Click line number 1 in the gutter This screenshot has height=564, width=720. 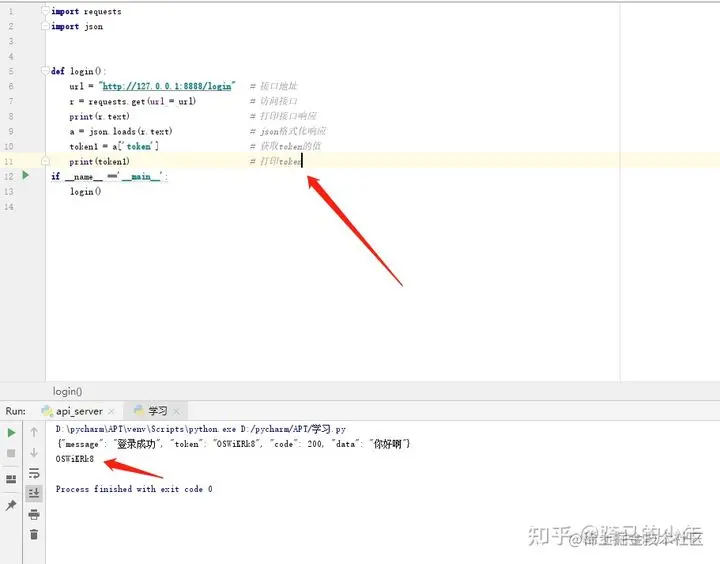(x=11, y=11)
